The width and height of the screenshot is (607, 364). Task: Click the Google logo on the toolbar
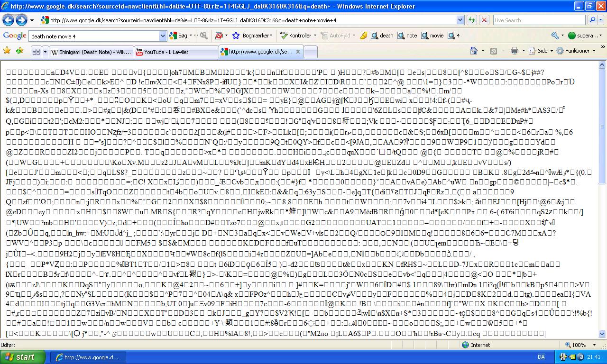(x=15, y=36)
